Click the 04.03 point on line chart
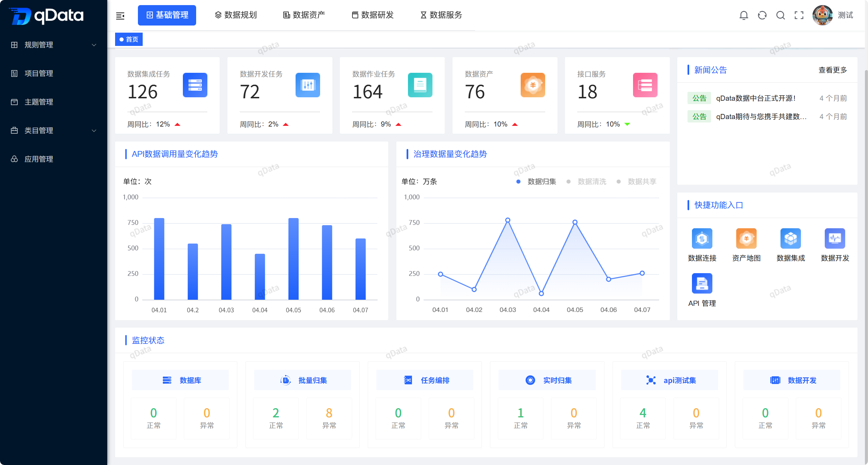 coord(507,220)
